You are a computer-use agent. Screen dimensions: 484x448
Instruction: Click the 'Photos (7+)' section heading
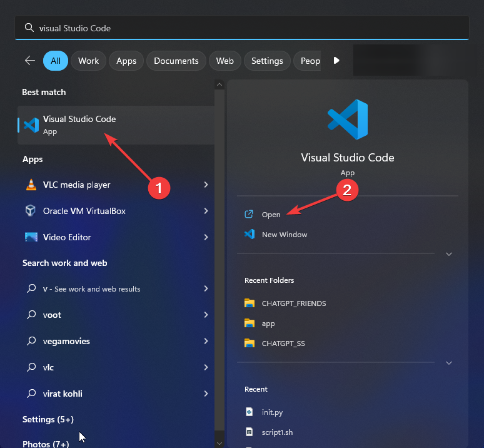coord(46,444)
